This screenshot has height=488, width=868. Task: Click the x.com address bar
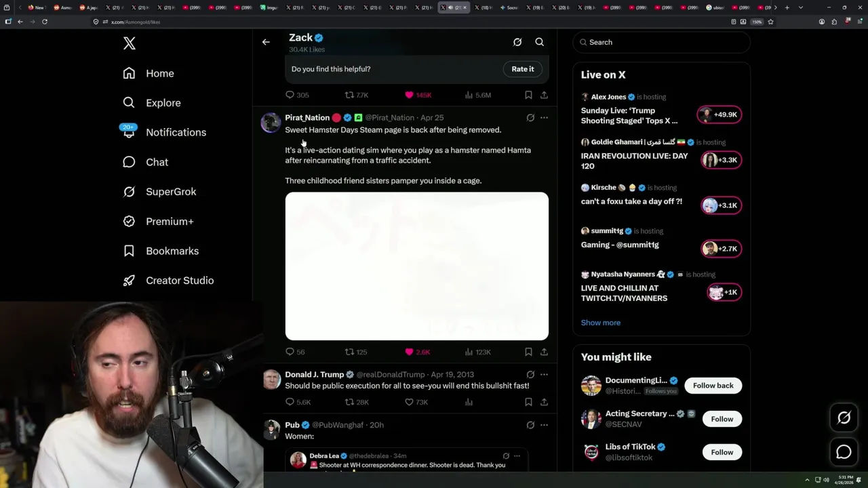point(407,22)
